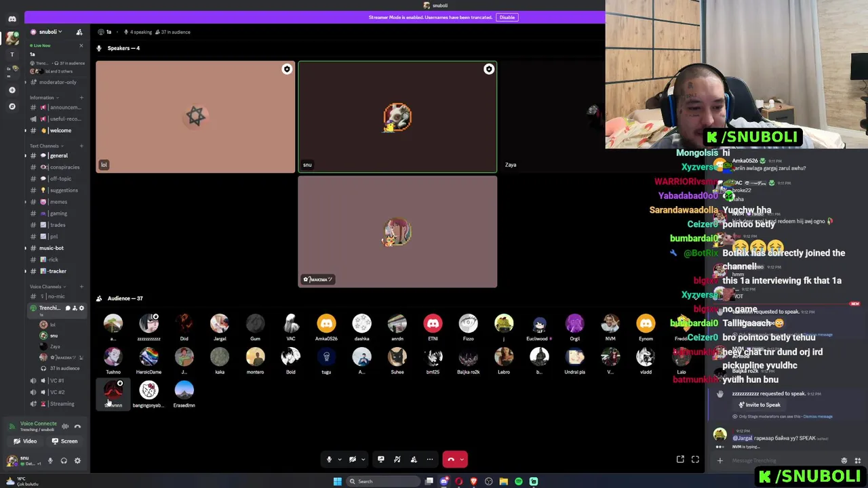Open Trenching stage chat icon
Viewport: 868px width, 488px height.
pos(68,308)
